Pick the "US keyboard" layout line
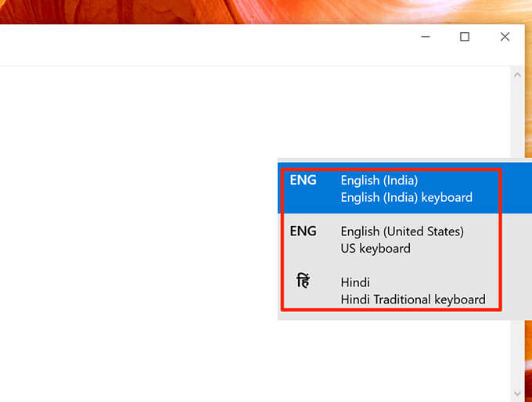The width and height of the screenshot is (532, 402). pos(376,249)
